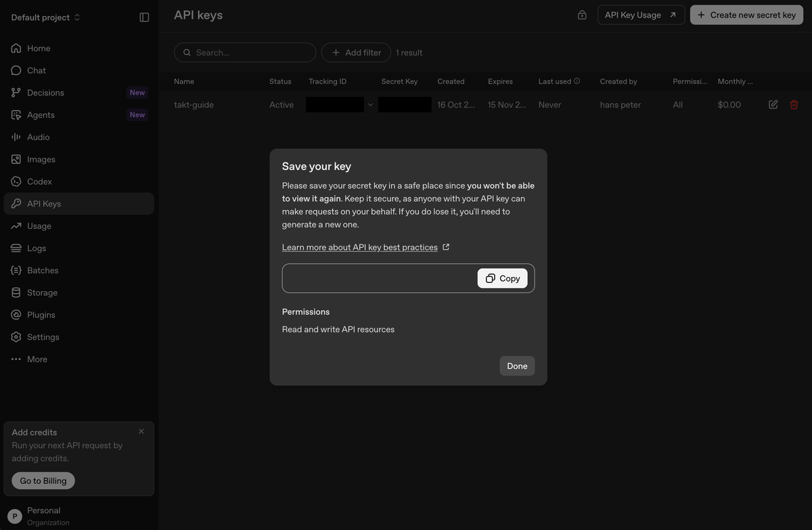The width and height of the screenshot is (812, 530).
Task: Click the Expires column header
Action: 500,81
